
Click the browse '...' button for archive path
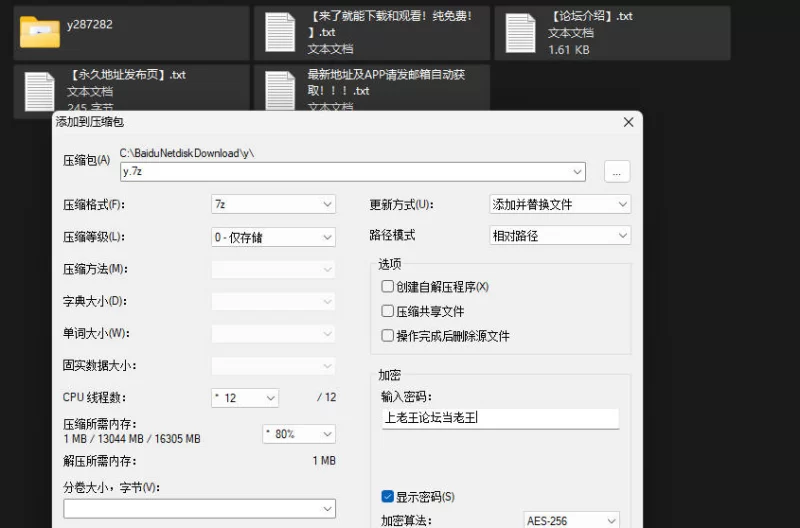[617, 171]
